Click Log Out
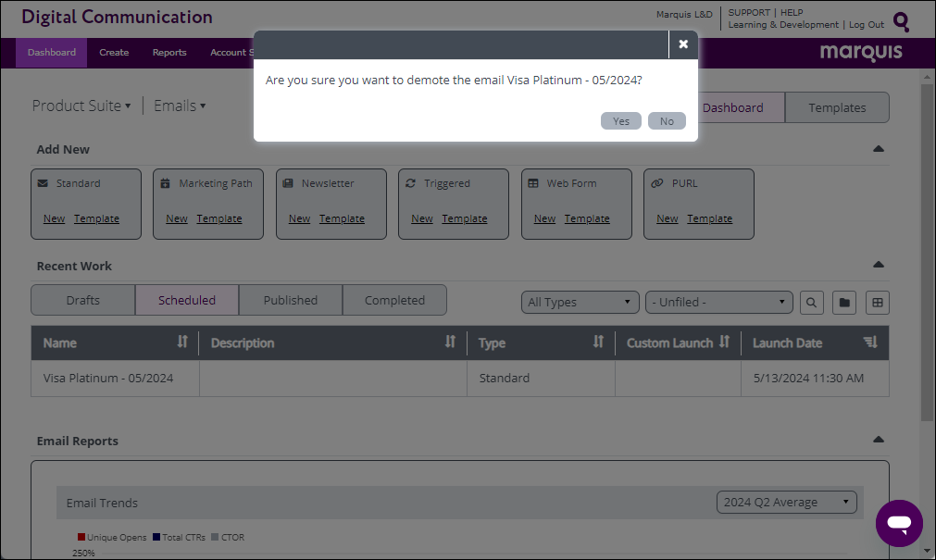Viewport: 936px width, 560px height. 867,24
